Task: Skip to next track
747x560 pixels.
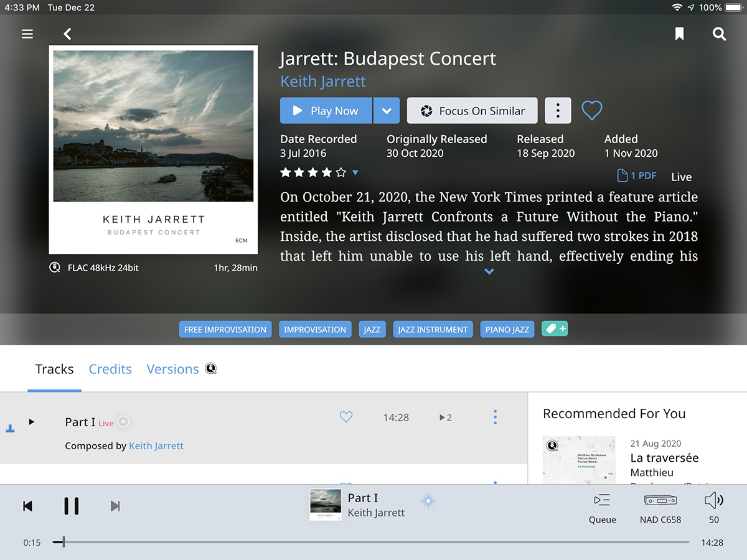Action: [x=115, y=506]
